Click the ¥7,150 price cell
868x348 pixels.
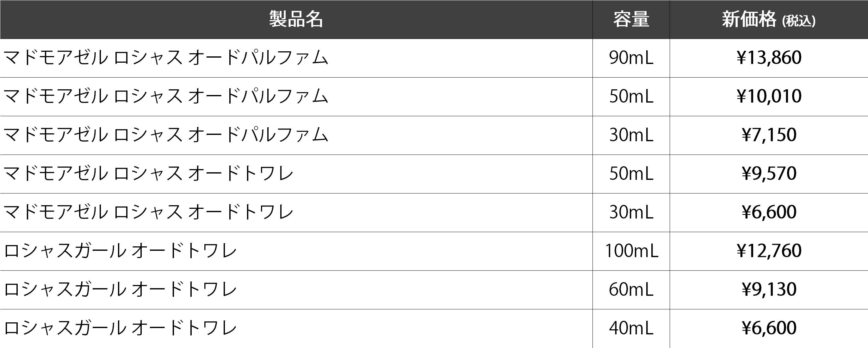pos(769,135)
